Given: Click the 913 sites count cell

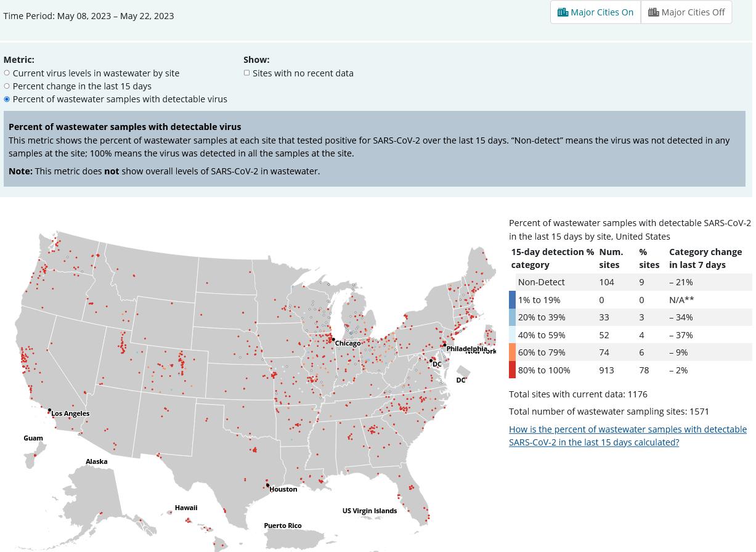Looking at the screenshot, I should coord(606,370).
